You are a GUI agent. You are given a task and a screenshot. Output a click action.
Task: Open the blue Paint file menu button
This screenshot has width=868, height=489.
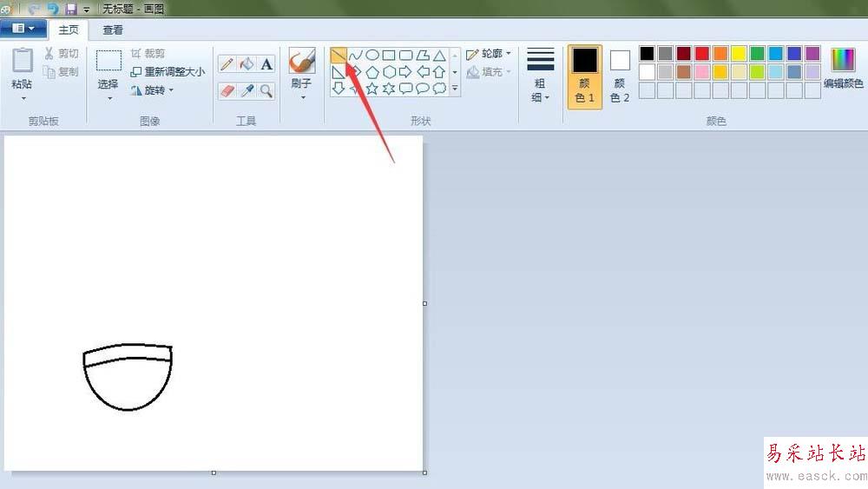click(23, 29)
